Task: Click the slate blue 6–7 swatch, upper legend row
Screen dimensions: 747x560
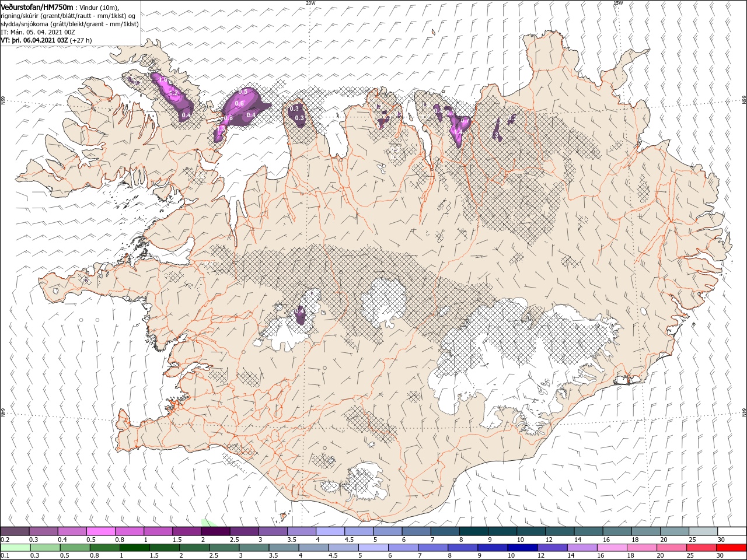Action: (x=416, y=531)
